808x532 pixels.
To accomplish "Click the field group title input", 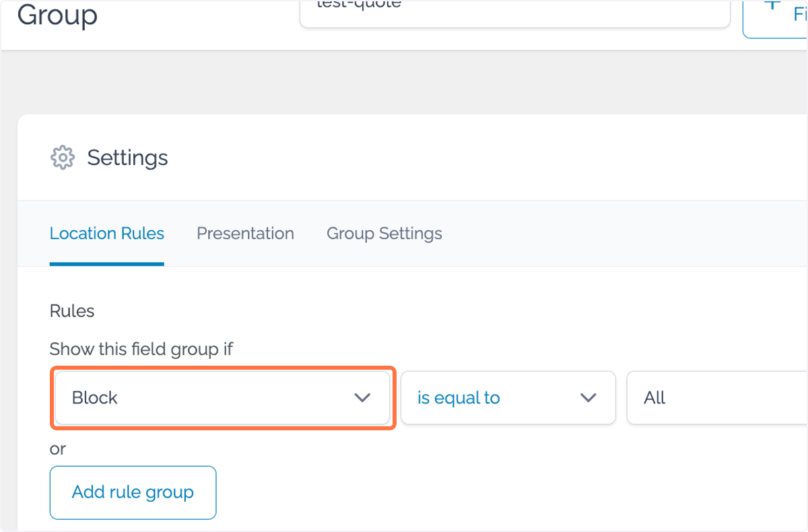I will point(515,13).
